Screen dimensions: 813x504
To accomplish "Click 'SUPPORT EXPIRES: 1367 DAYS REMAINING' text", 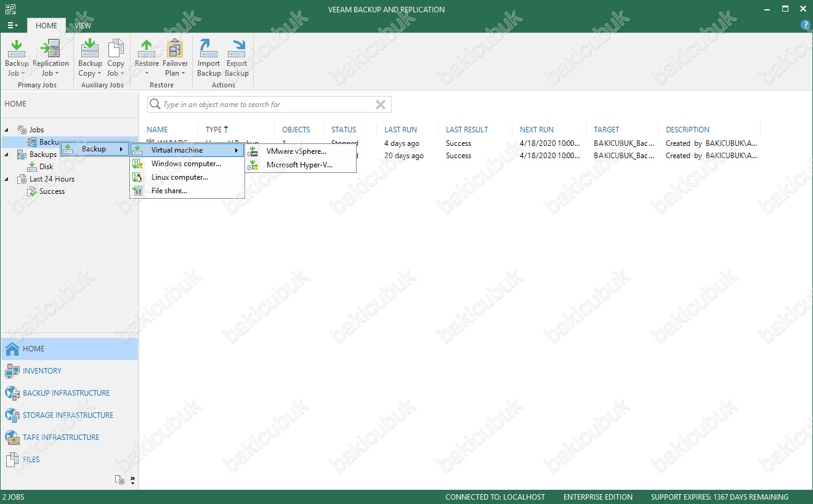I will pyautogui.click(x=719, y=497).
